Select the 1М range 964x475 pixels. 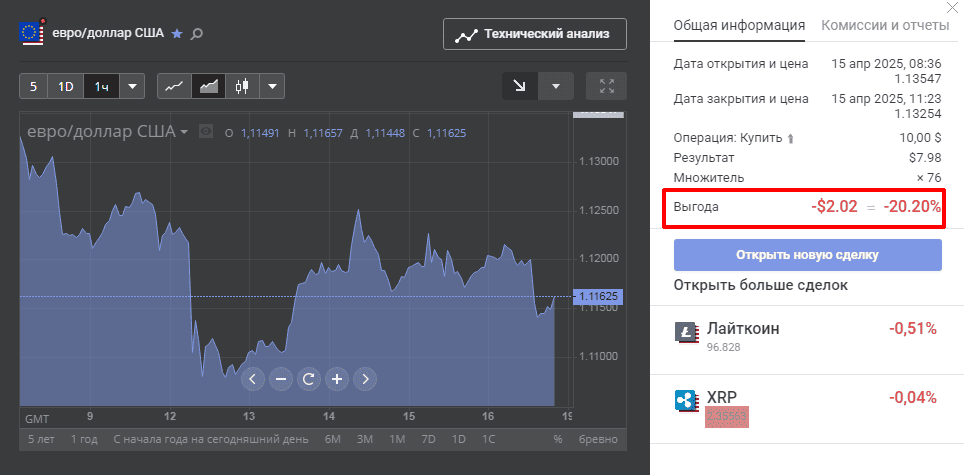click(x=397, y=439)
